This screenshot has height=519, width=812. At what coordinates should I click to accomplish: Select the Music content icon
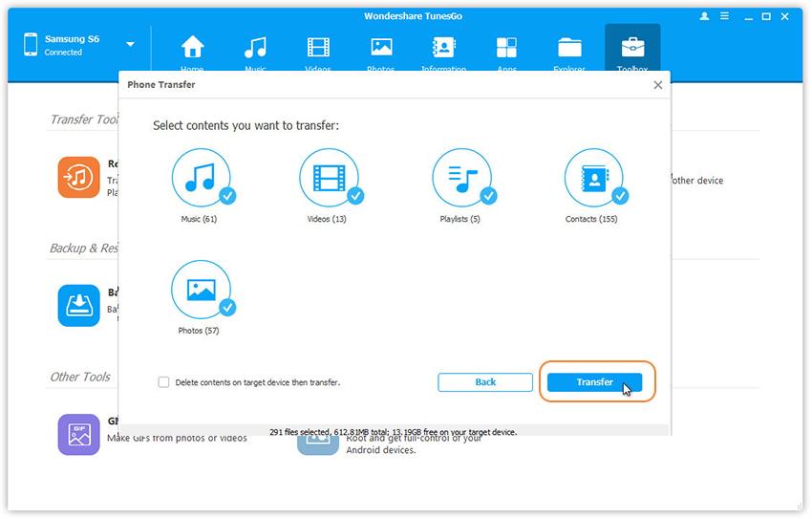tap(201, 179)
